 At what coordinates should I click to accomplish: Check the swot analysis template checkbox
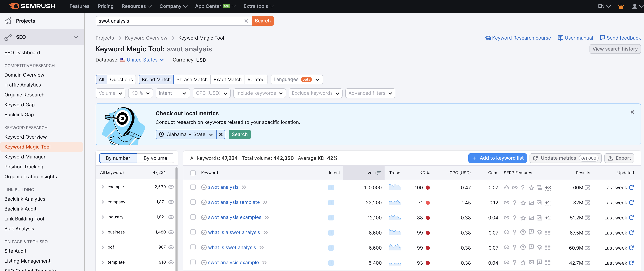coord(193,202)
